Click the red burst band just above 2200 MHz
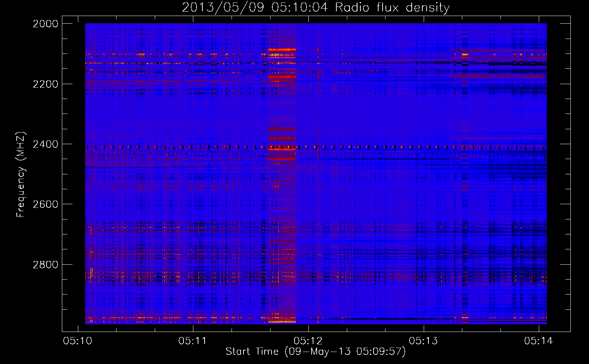This screenshot has height=364, width=589. pyautogui.click(x=282, y=77)
